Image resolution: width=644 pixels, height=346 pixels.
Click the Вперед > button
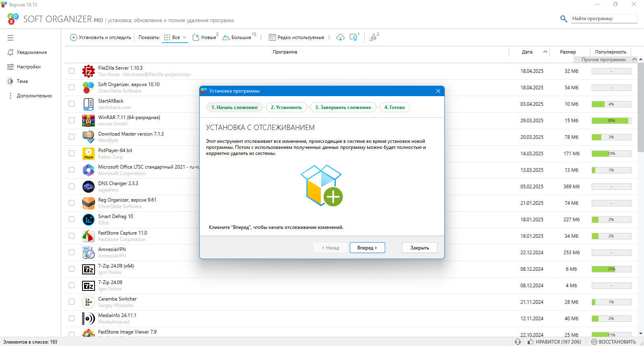coord(367,248)
